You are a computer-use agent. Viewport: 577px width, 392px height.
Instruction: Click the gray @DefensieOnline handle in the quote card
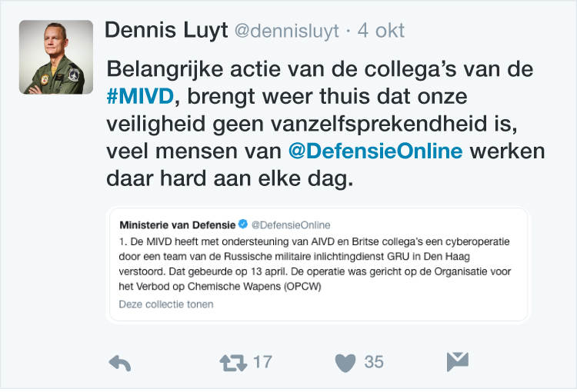(291, 225)
